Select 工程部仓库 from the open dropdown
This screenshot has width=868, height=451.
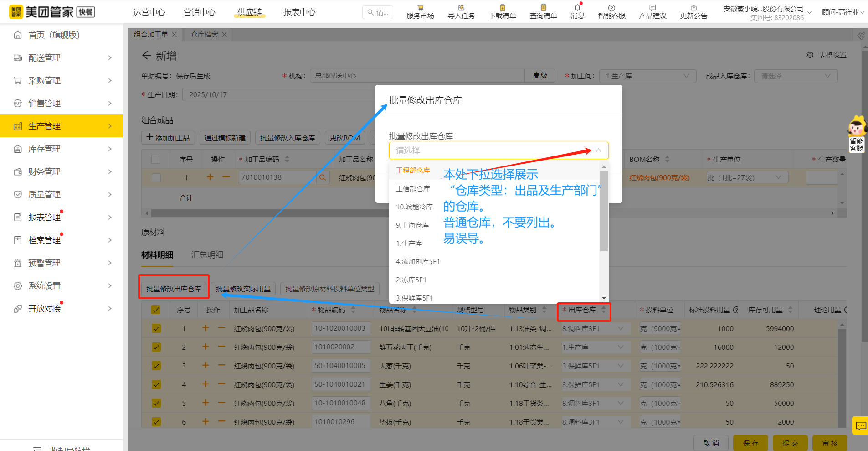(413, 170)
